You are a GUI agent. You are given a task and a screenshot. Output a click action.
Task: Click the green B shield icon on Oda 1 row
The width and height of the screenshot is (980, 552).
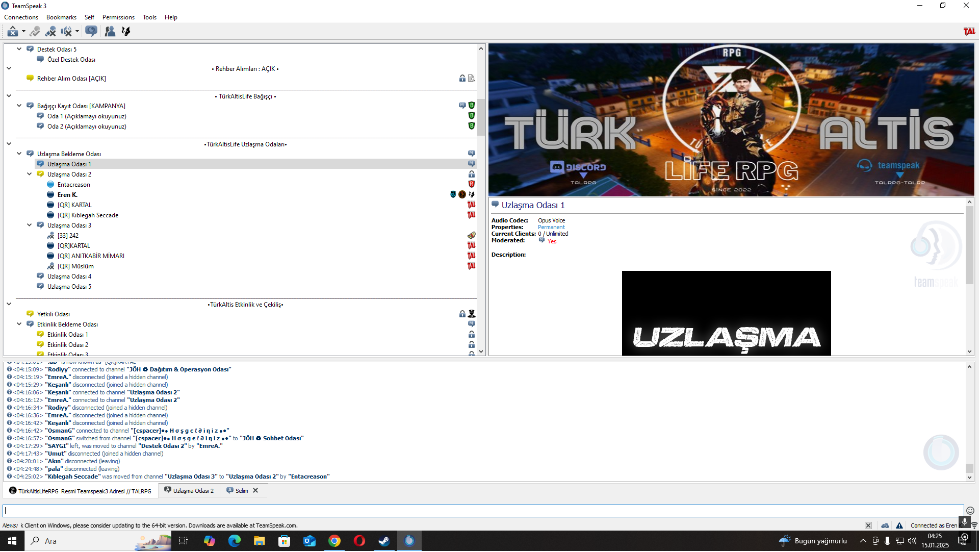[472, 116]
